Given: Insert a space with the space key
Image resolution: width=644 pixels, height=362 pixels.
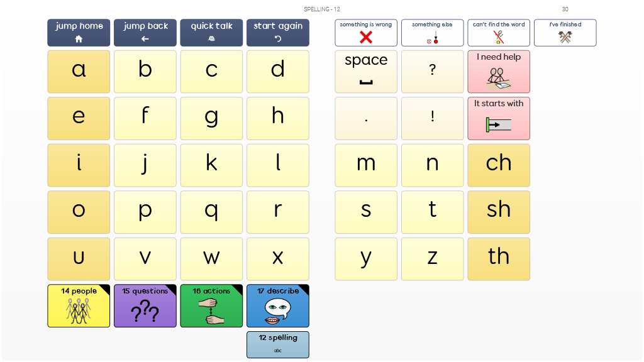Looking at the screenshot, I should pyautogui.click(x=365, y=72).
